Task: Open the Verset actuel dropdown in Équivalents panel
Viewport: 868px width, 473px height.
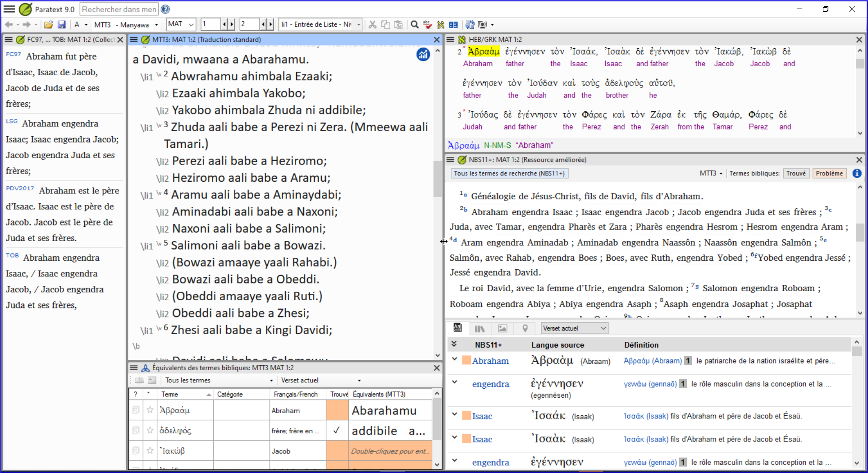Action: click(321, 381)
